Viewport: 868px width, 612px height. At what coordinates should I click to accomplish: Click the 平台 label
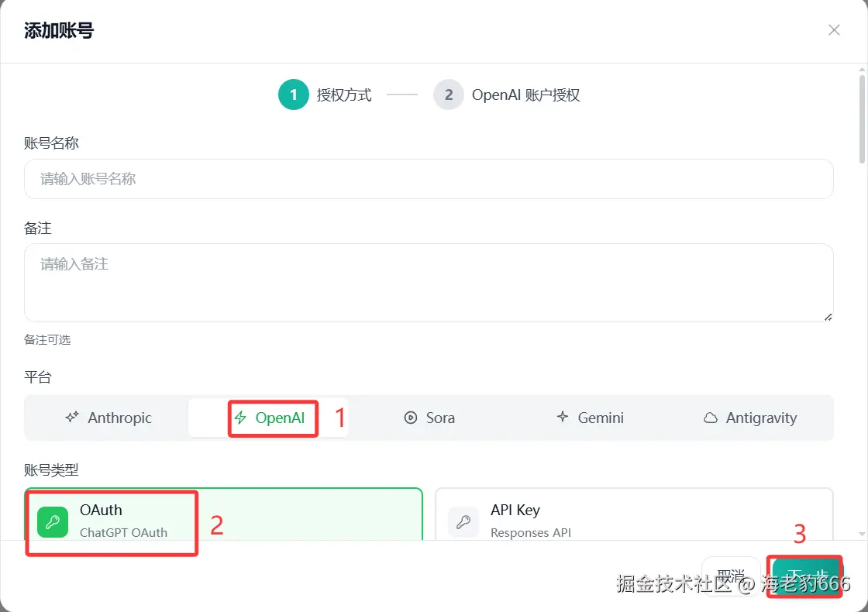click(38, 377)
